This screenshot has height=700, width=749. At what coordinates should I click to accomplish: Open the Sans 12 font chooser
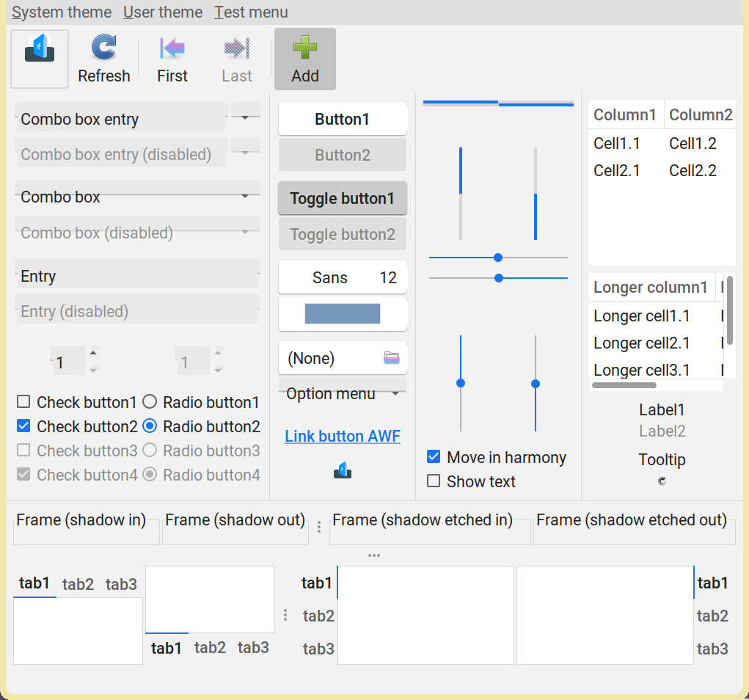point(343,277)
